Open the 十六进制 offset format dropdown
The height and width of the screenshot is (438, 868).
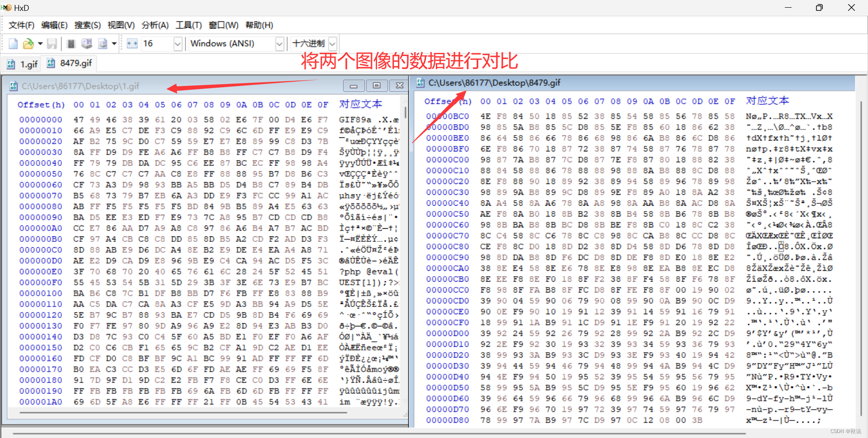[332, 43]
